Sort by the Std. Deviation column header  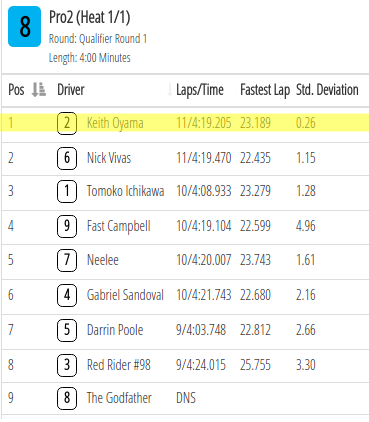tap(327, 90)
